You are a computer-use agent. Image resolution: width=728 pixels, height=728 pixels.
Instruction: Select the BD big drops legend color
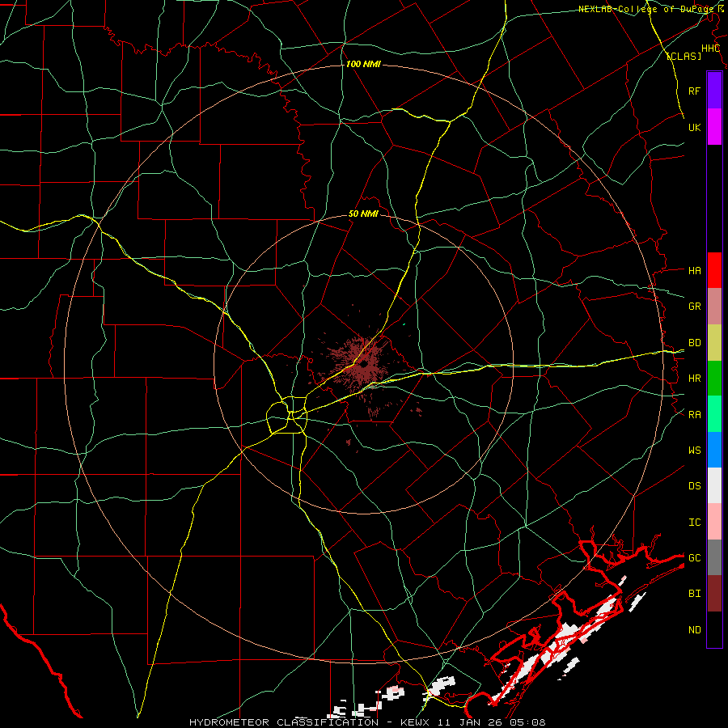714,343
